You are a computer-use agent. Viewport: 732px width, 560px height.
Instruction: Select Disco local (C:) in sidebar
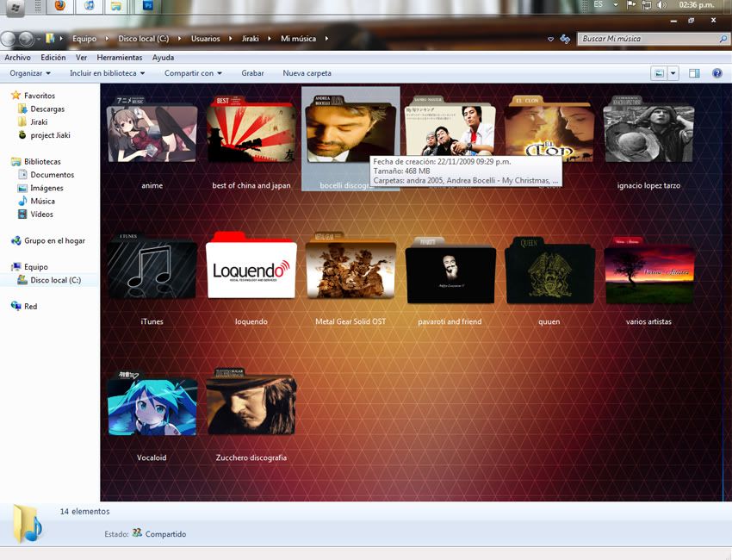click(x=56, y=280)
